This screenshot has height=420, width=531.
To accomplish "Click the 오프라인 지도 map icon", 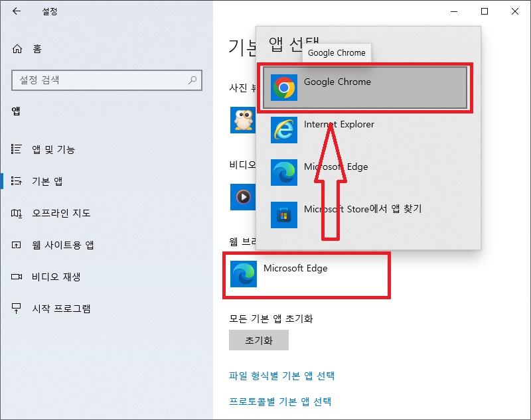I will pos(16,213).
